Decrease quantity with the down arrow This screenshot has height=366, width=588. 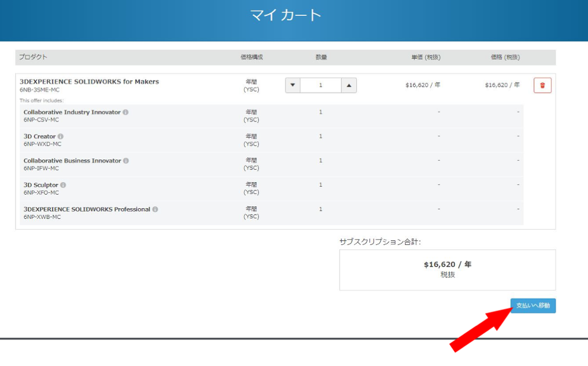[x=292, y=85]
